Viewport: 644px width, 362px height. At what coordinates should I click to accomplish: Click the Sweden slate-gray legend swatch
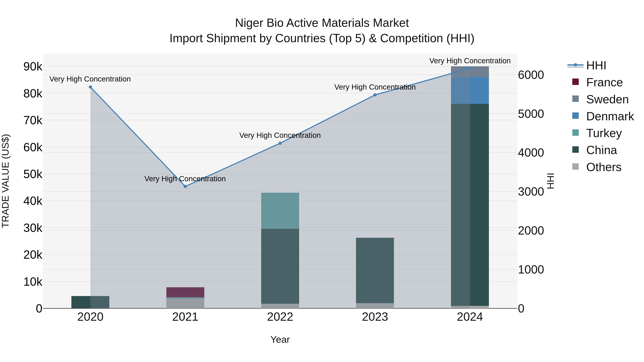tap(575, 99)
